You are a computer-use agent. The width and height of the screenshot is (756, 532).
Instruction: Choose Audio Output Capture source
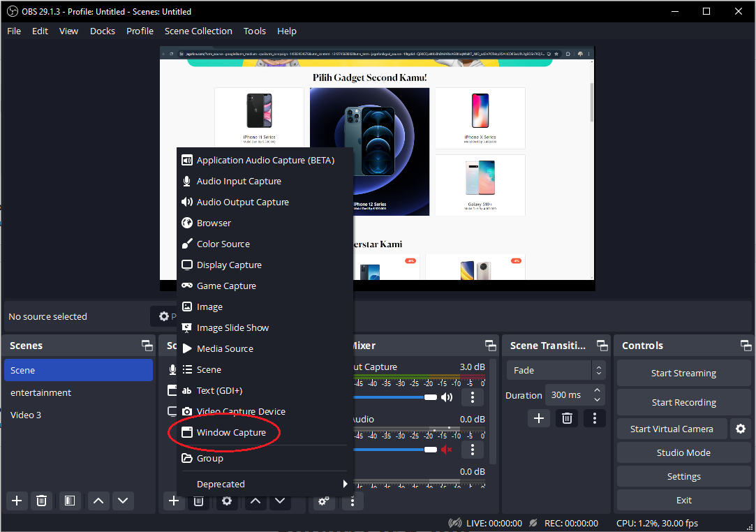(x=264, y=202)
